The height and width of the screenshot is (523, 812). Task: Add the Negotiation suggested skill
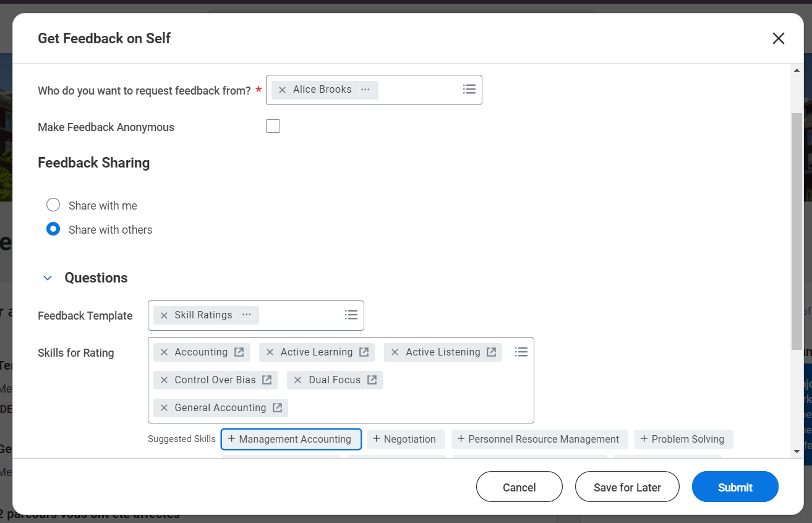pos(406,439)
